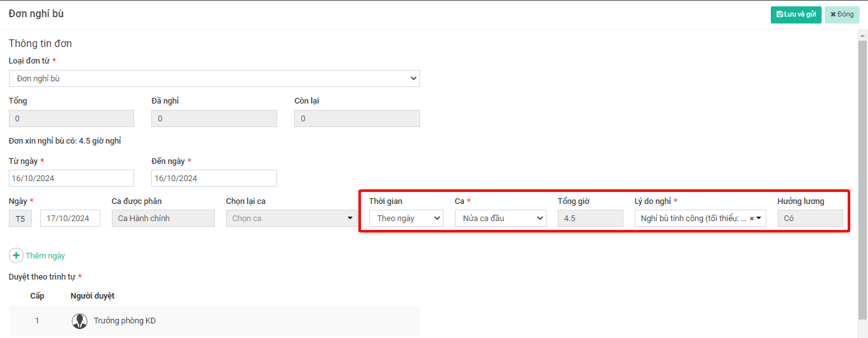Clear the Lý do nghỉ selection with x
Image resolution: width=868 pixels, height=338 pixels.
[x=752, y=219]
